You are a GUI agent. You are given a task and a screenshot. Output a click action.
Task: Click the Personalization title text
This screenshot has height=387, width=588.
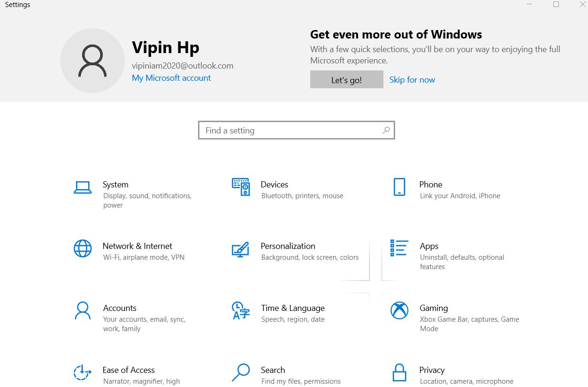click(x=288, y=246)
